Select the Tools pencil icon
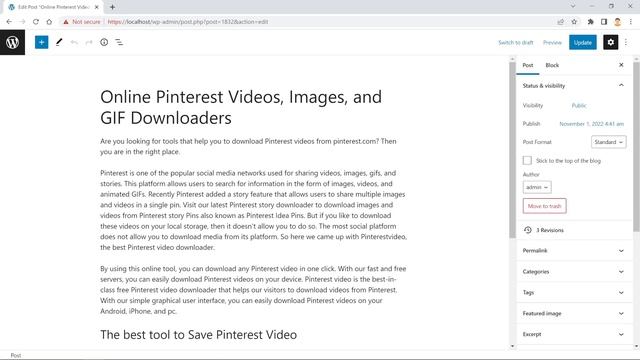The height and width of the screenshot is (360, 640). (x=59, y=42)
